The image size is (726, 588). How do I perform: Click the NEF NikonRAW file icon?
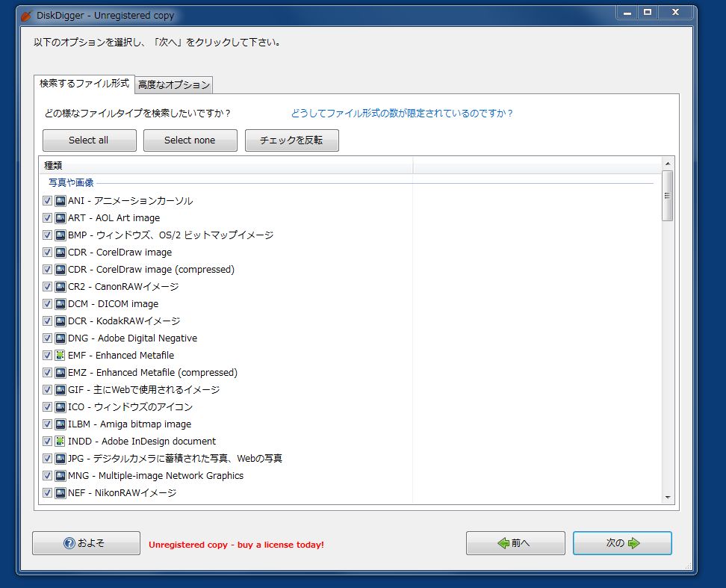pyautogui.click(x=60, y=492)
